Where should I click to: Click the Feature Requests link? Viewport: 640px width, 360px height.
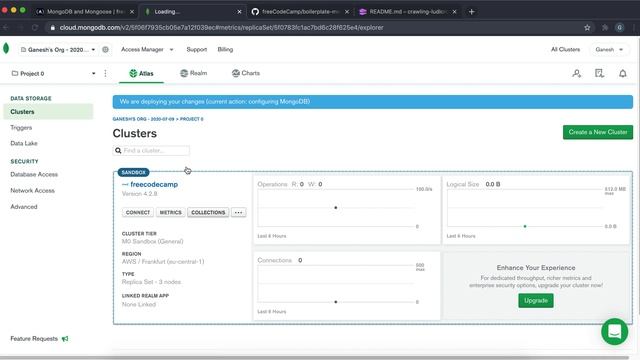pyautogui.click(x=34, y=338)
